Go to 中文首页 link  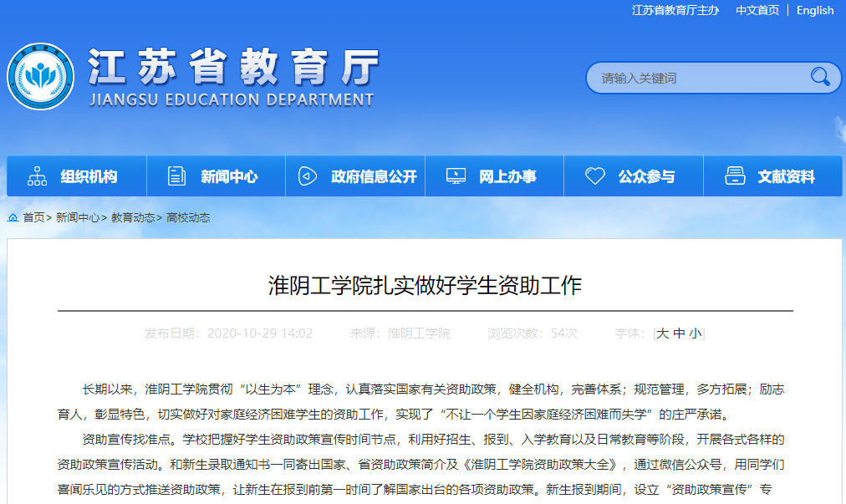click(757, 10)
